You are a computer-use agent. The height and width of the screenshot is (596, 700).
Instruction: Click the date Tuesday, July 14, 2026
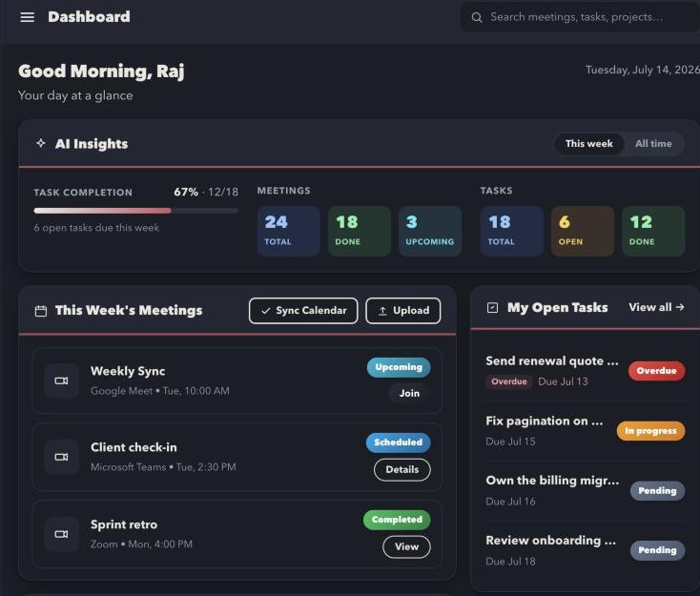coord(643,71)
